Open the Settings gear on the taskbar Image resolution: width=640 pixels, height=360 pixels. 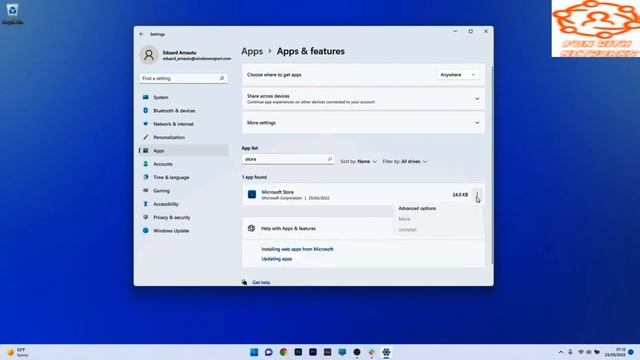coord(386,352)
